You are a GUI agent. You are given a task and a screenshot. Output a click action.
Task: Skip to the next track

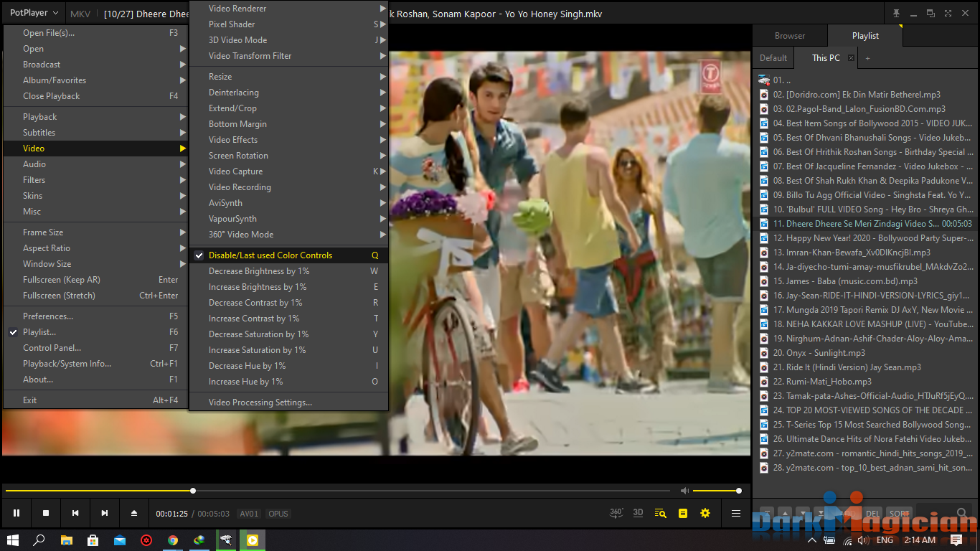point(105,513)
